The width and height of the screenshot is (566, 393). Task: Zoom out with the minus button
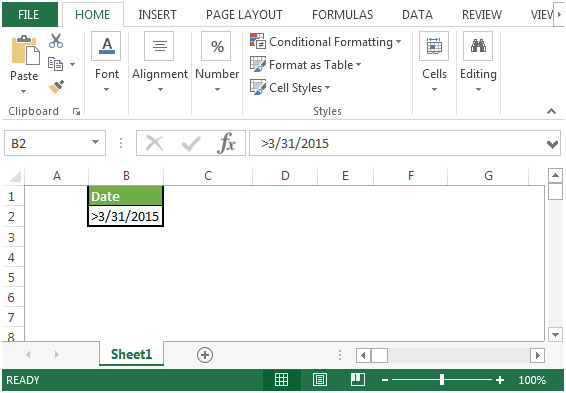pos(385,380)
